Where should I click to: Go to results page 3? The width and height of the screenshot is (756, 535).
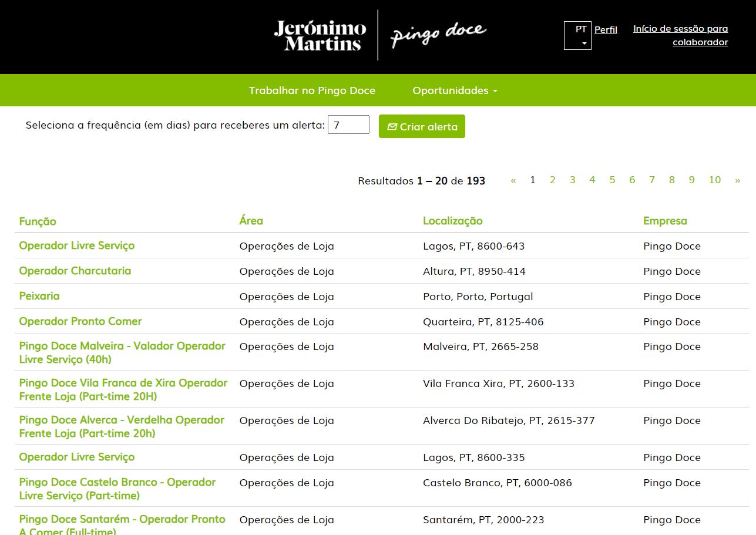pyautogui.click(x=572, y=180)
